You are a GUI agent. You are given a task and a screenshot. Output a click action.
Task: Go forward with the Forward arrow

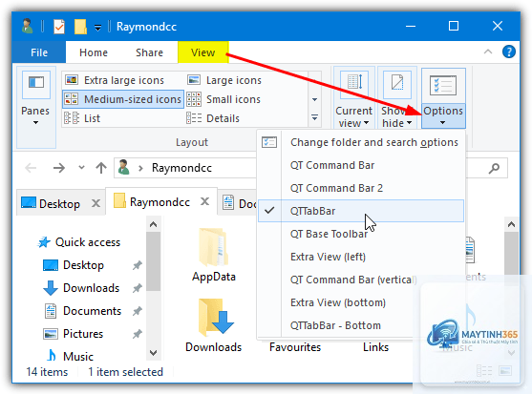click(59, 168)
